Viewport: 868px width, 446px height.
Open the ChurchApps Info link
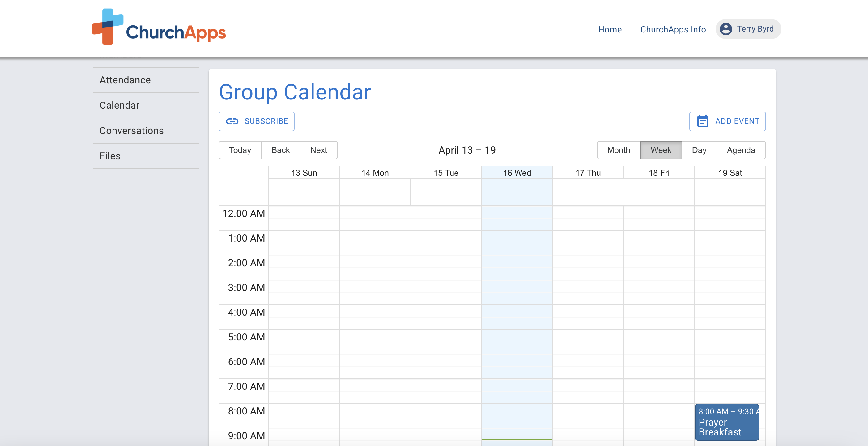point(673,29)
